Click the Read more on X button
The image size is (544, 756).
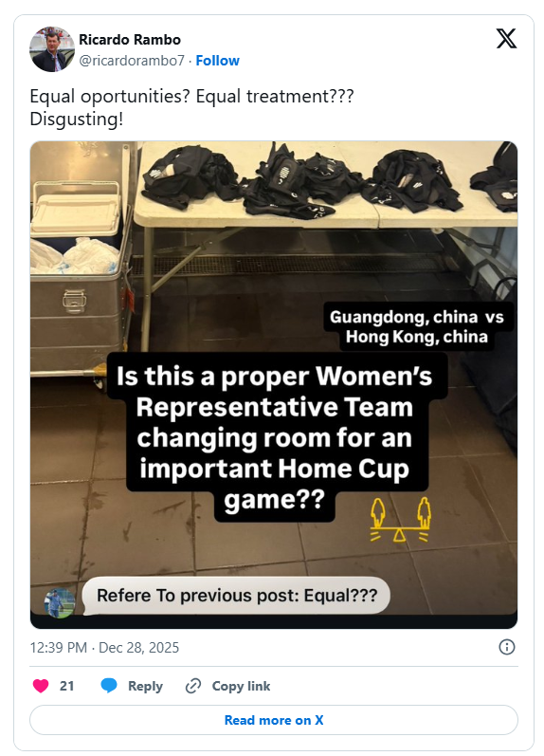point(274,720)
